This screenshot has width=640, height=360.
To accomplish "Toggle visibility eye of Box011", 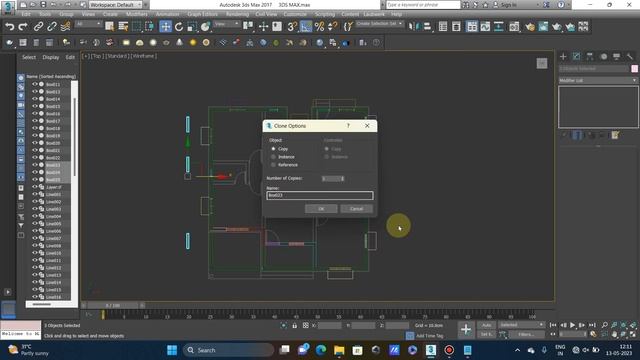I will point(35,84).
